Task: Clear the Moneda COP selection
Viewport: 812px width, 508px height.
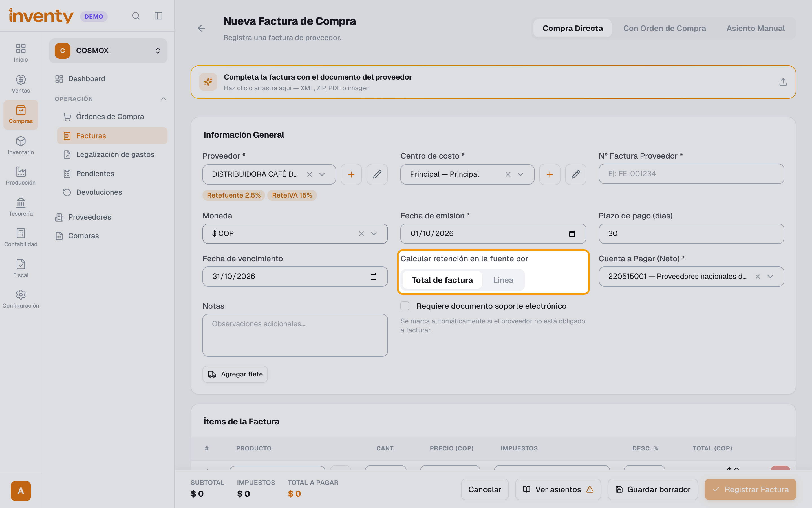Action: pos(361,233)
